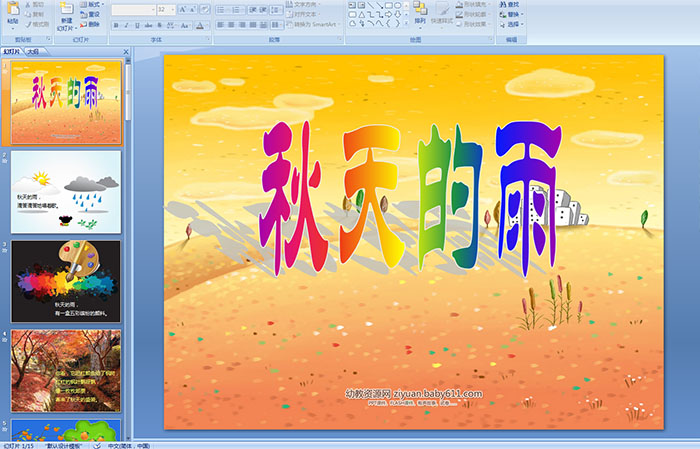Click the Increase Indent icon
The image size is (700, 449).
[263, 9]
